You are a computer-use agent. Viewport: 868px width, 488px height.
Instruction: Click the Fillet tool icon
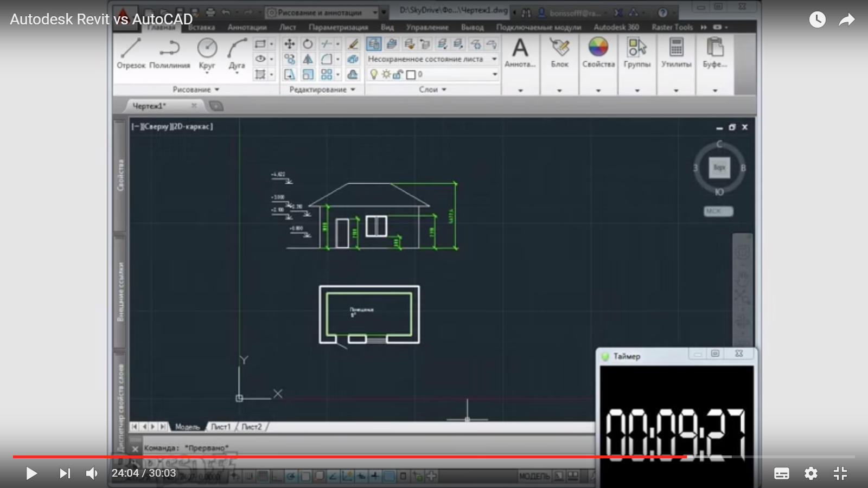pos(327,59)
